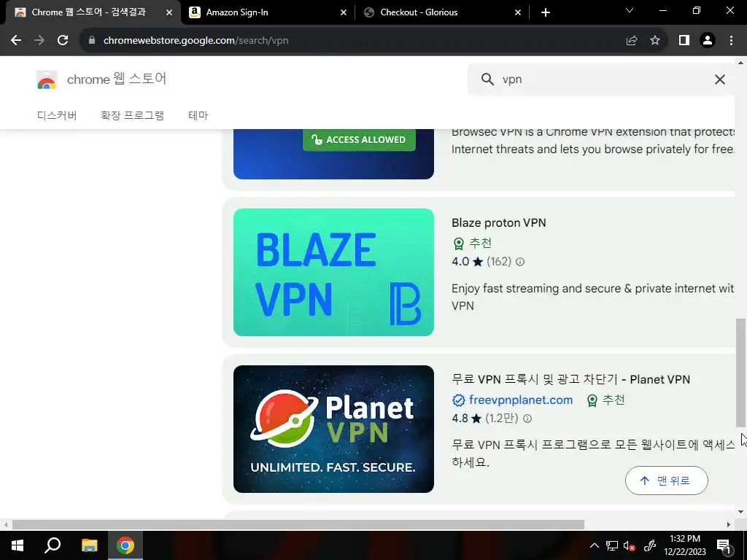Click scroll down arrow on vertical scrollbar
The height and width of the screenshot is (560, 747).
click(x=740, y=513)
